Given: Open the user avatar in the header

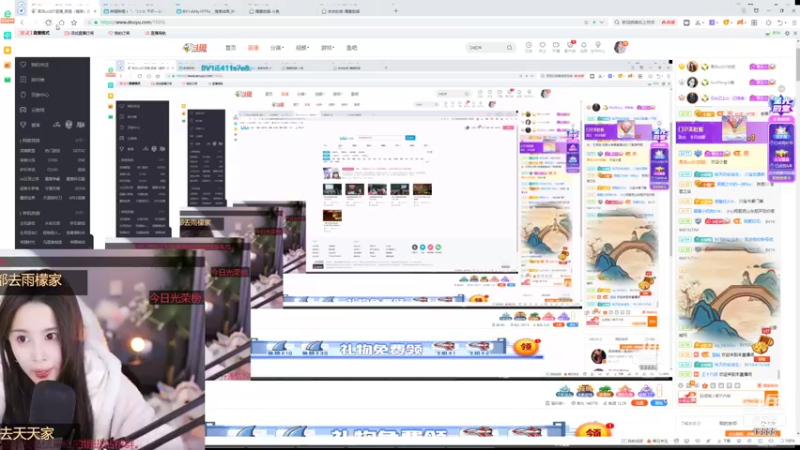Looking at the screenshot, I should coord(620,47).
